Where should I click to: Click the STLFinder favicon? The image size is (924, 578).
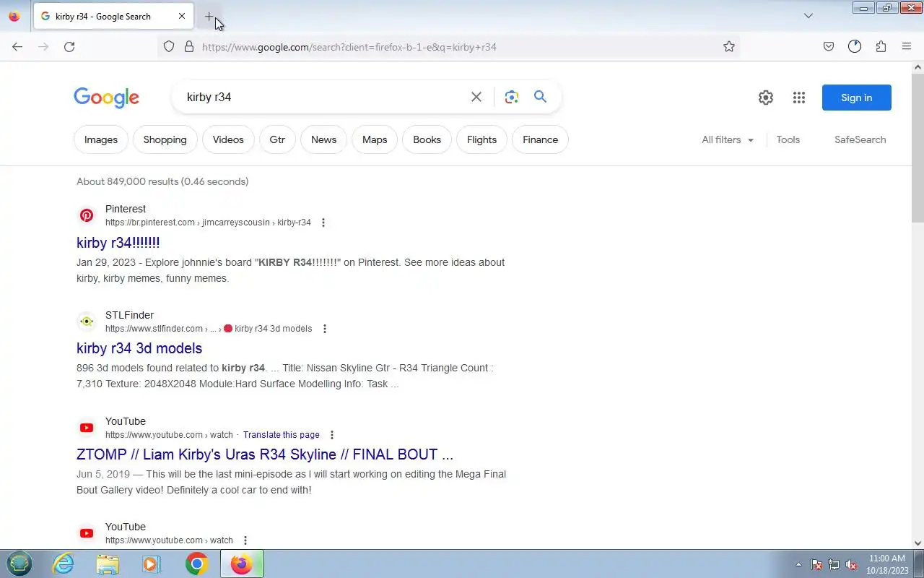point(87,322)
